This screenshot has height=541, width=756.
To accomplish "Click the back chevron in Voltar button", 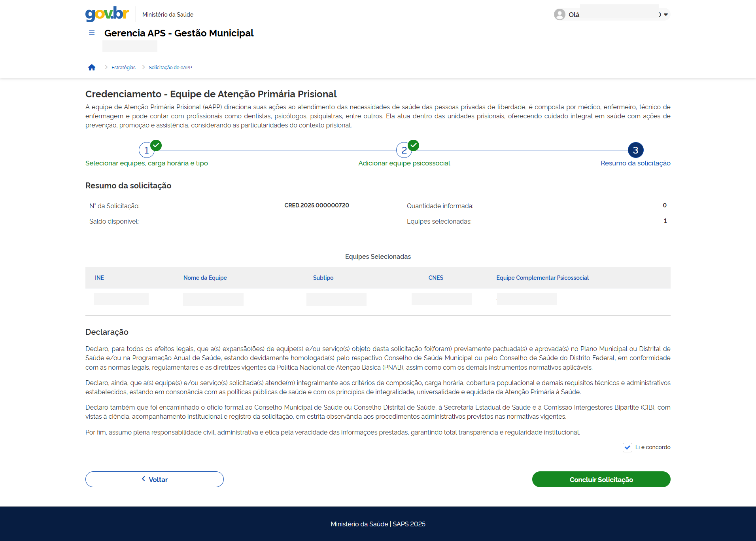I will (144, 479).
